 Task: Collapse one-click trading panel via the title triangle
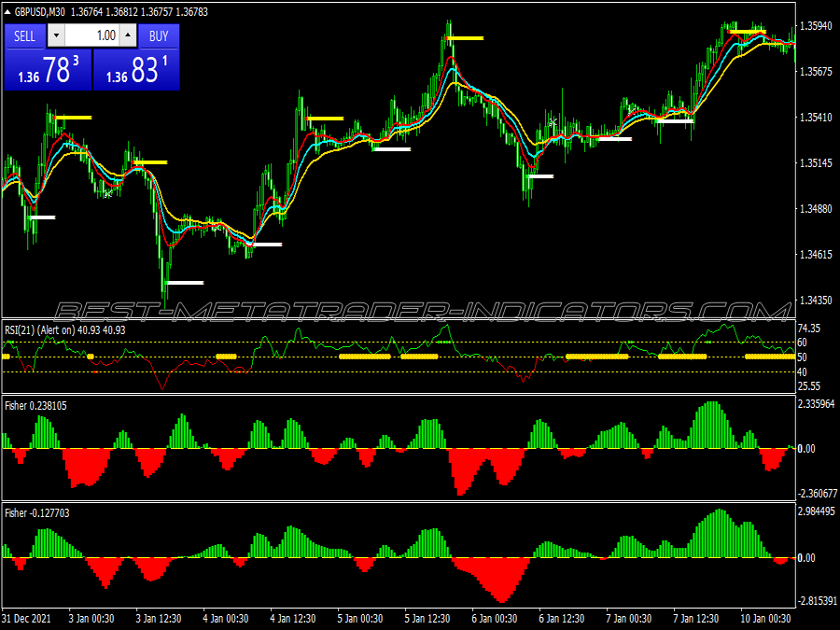[x=7, y=12]
